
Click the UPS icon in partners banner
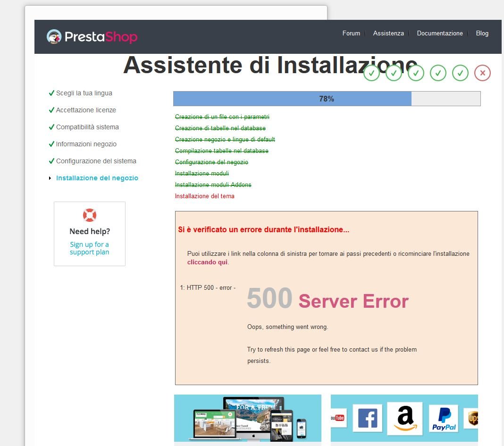click(472, 418)
